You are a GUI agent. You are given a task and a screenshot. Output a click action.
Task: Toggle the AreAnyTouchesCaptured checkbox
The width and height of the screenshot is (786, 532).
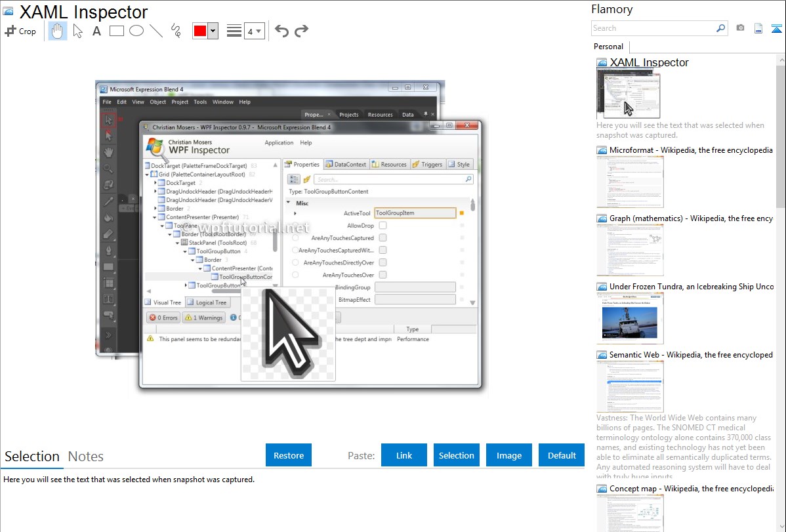pos(383,237)
